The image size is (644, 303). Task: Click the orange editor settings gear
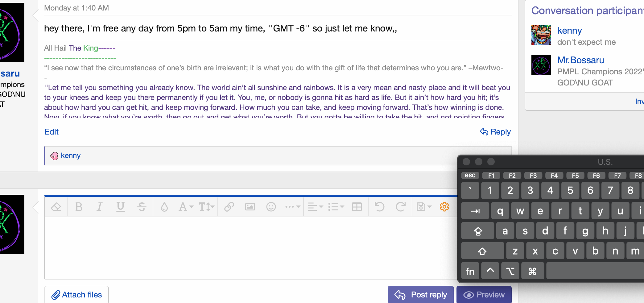(444, 207)
